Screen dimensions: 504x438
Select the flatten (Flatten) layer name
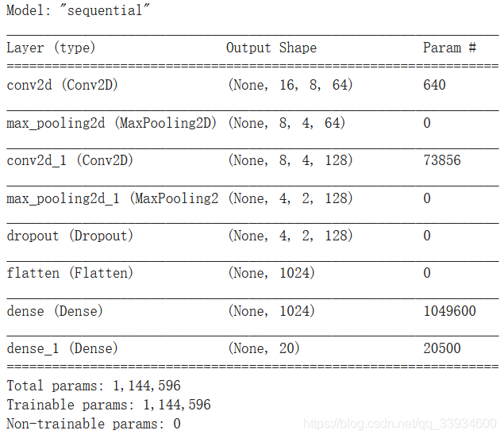click(70, 273)
